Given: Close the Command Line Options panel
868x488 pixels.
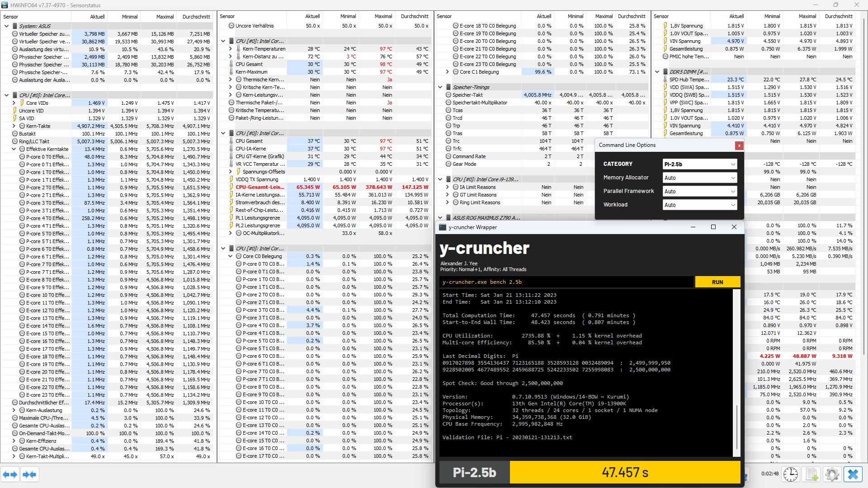Looking at the screenshot, I should (x=739, y=145).
